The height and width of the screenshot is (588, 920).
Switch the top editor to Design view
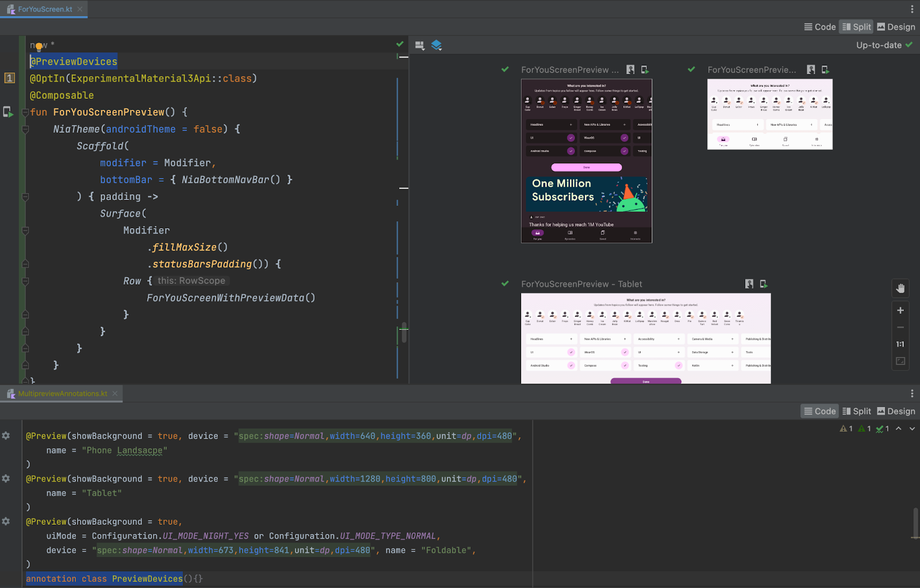click(x=895, y=26)
